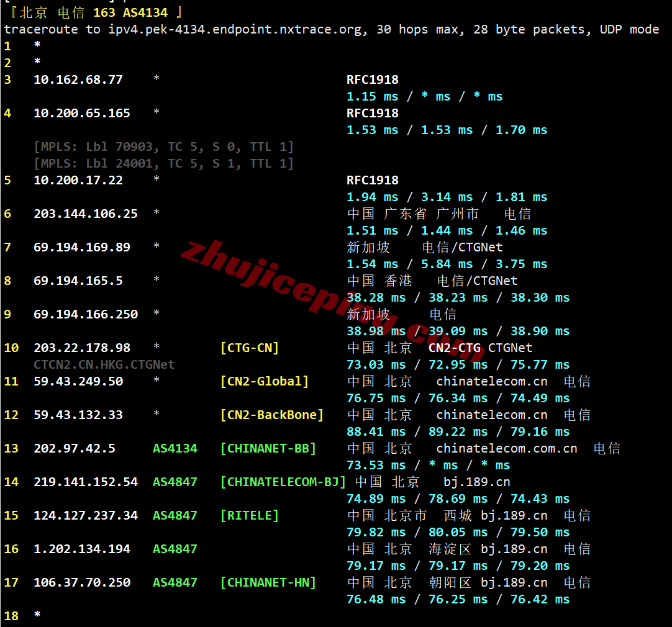Select the [CTG-CN] tag

point(250,348)
